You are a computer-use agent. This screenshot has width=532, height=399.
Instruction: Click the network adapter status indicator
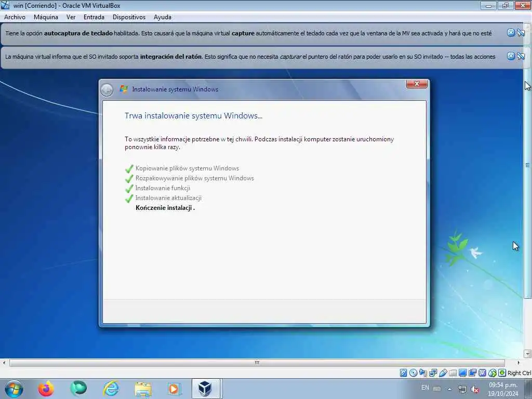(x=433, y=373)
